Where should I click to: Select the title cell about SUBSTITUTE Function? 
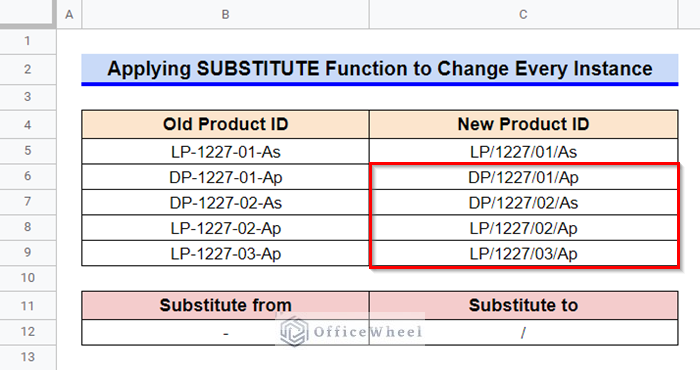coord(379,69)
